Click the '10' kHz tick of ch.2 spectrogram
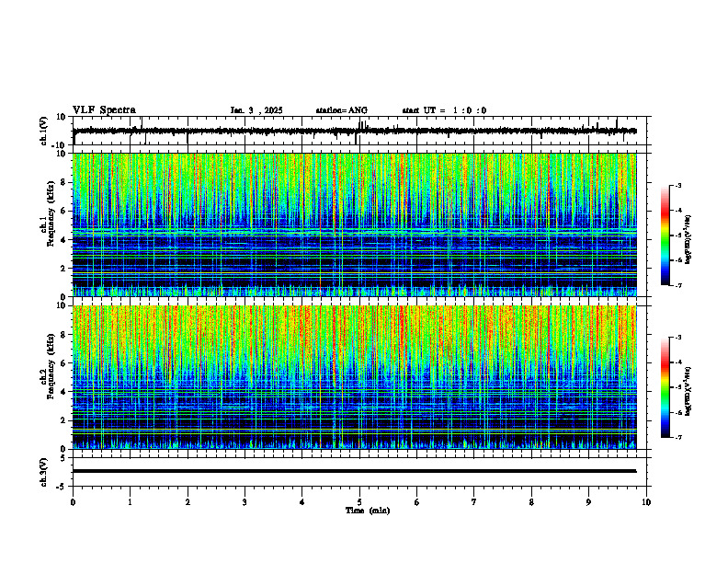This screenshot has width=728, height=563. coord(62,305)
